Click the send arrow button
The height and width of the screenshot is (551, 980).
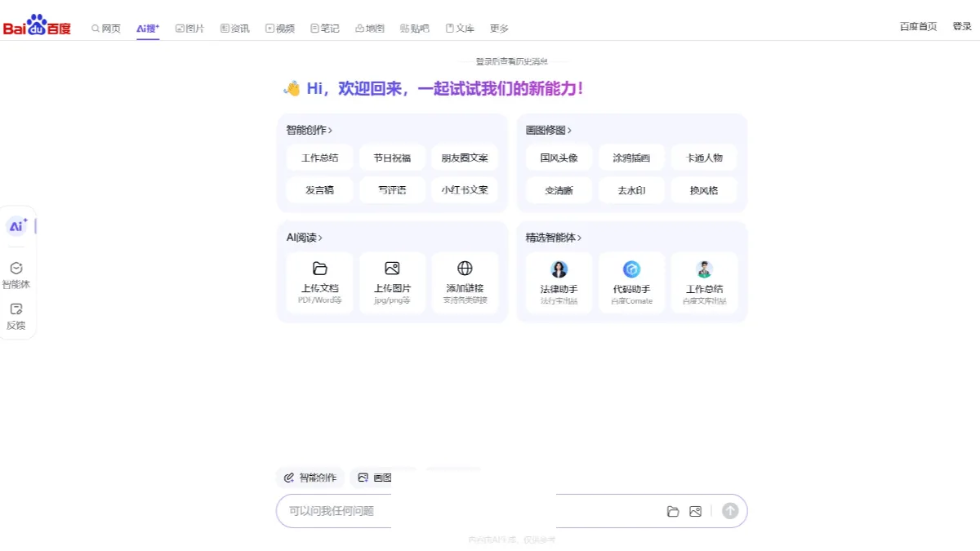(730, 511)
